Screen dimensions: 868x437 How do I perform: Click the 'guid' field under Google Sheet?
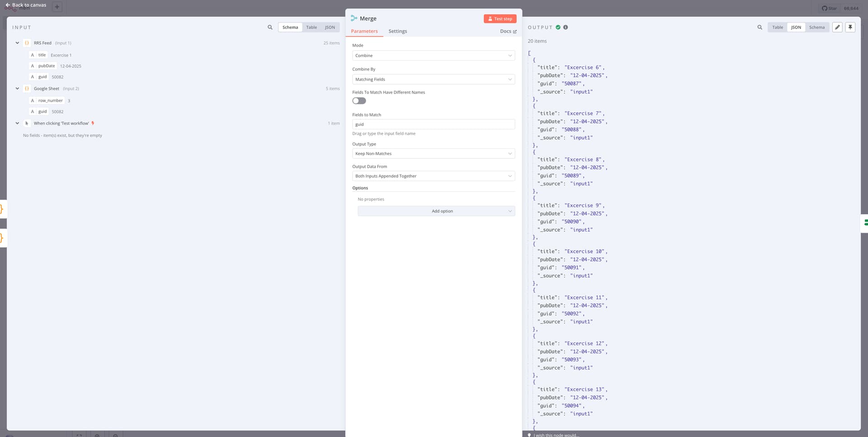point(42,111)
